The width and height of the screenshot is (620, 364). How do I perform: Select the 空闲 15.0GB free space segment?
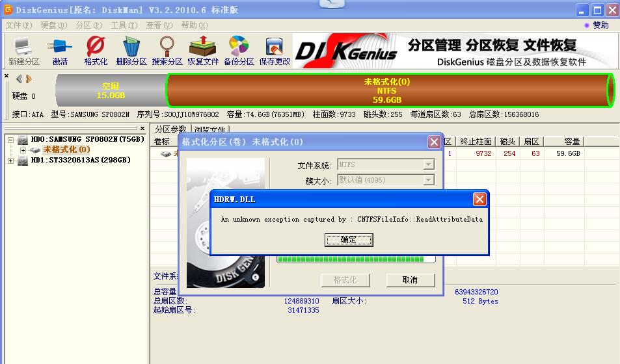pos(111,90)
